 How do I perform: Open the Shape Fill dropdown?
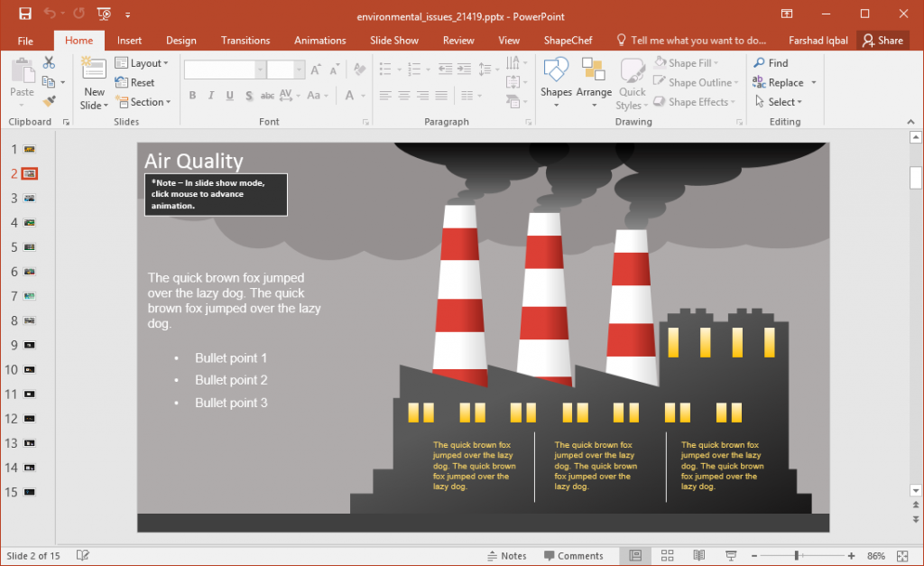(695, 62)
